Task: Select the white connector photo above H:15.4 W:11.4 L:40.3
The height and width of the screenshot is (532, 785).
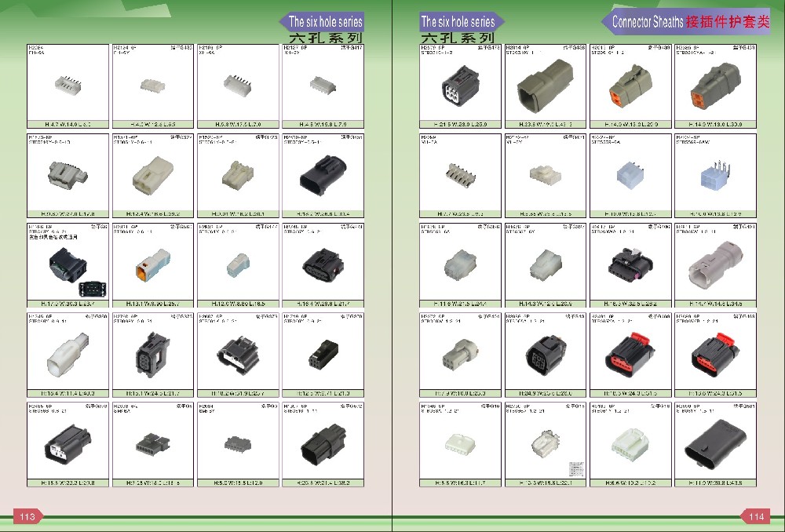Action: pos(68,354)
